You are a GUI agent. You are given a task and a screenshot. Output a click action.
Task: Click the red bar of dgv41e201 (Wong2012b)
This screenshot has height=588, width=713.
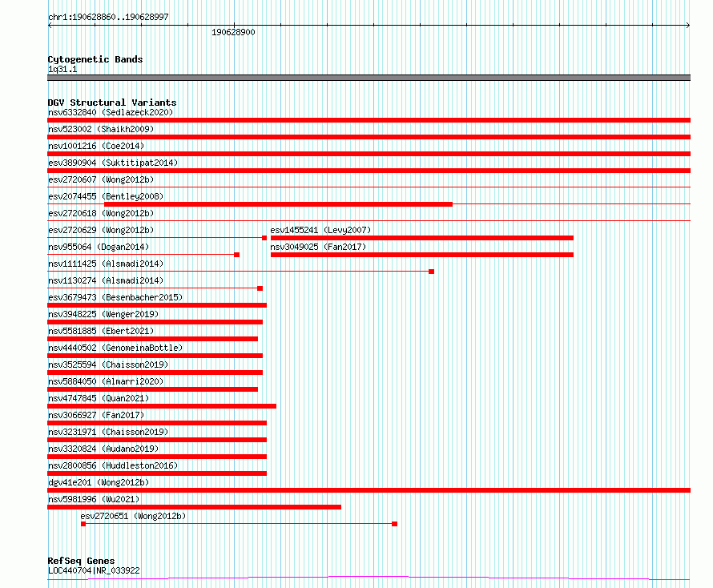[x=369, y=490]
